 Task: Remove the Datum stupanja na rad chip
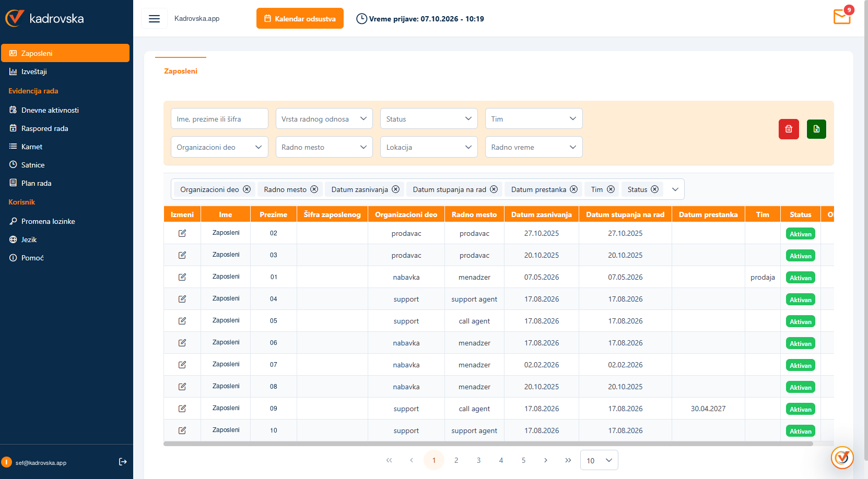(494, 189)
